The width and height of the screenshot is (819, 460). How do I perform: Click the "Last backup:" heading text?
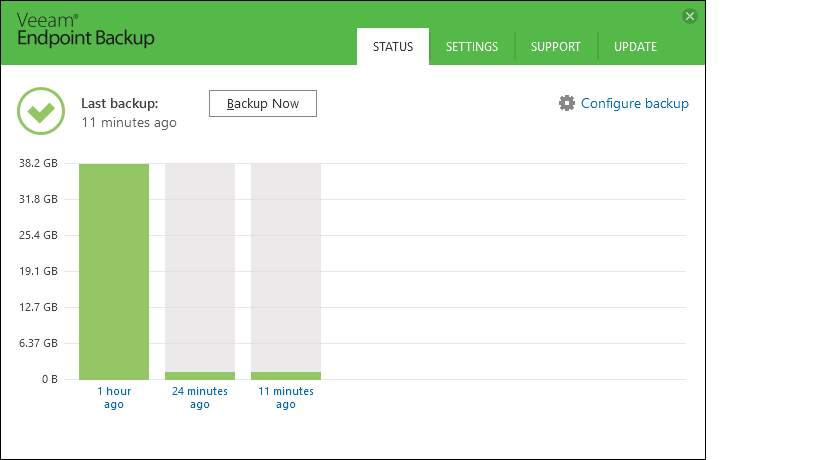(x=120, y=103)
